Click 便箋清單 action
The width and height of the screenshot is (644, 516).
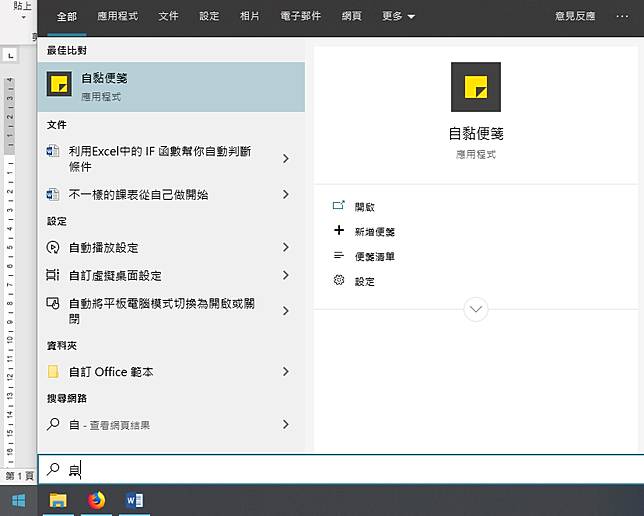coord(375,257)
